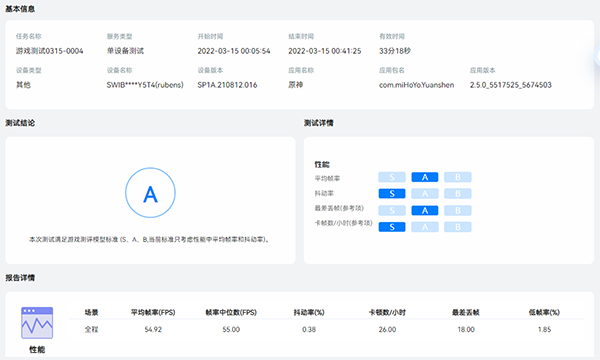Click the S badge for 最差丢帧
The width and height of the screenshot is (600, 360).
click(x=392, y=210)
